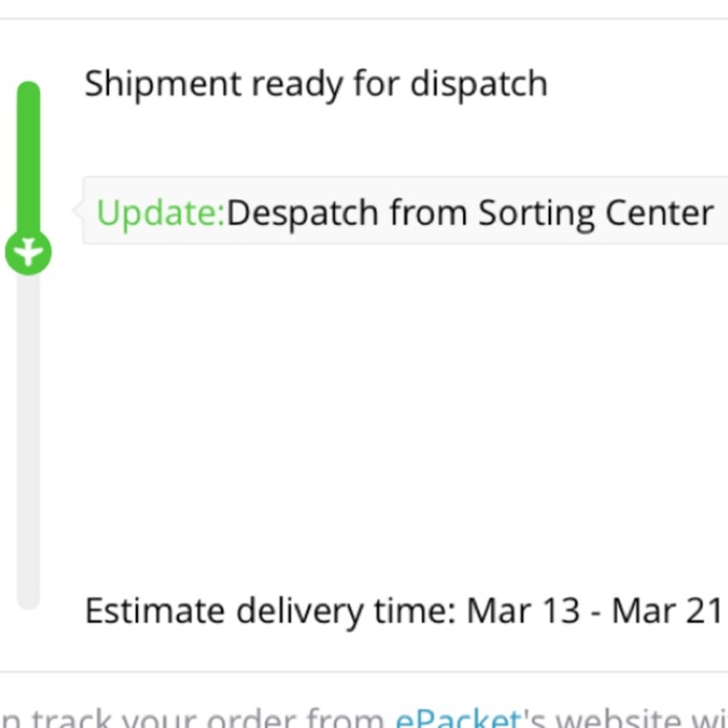Click the update box's left pointer arrow
The image size is (728, 728).
(78, 210)
